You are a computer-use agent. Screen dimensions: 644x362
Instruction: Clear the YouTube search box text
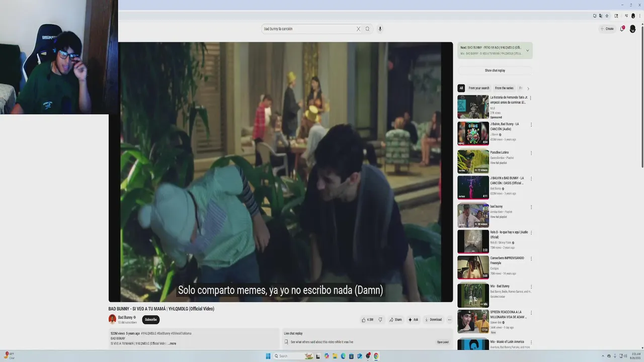point(358,29)
